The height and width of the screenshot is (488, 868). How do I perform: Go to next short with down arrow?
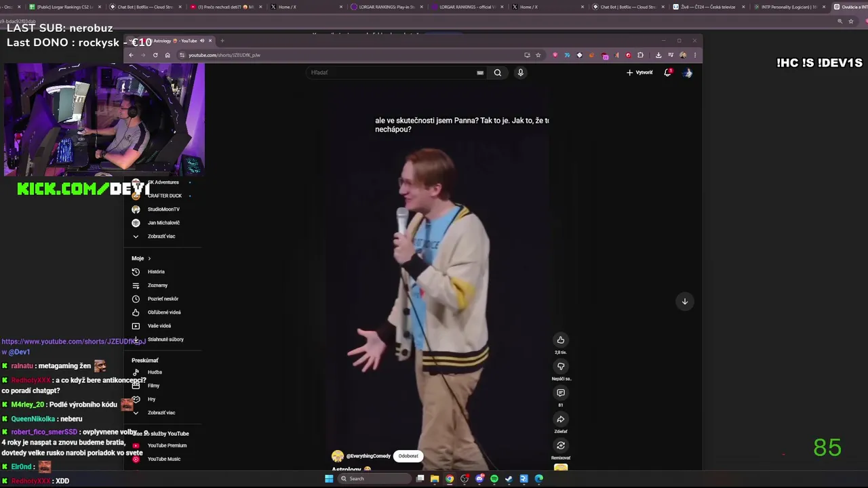(684, 302)
